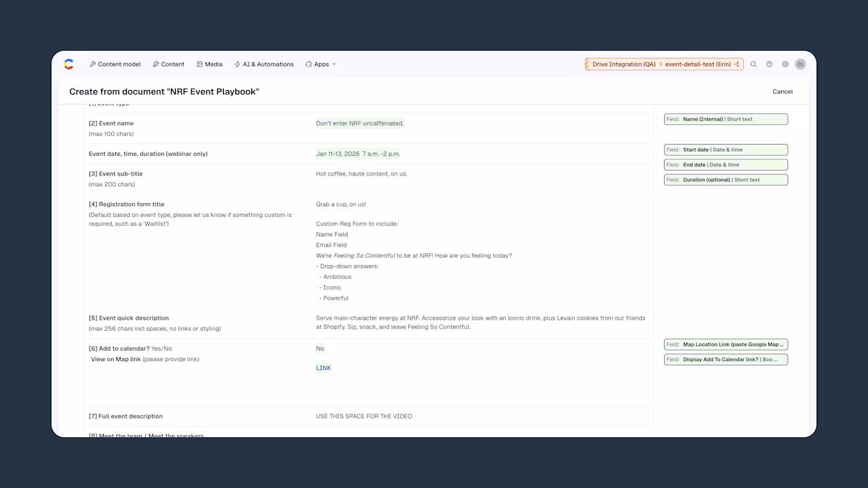The height and width of the screenshot is (488, 868).
Task: Click the highlighted LINK text
Action: coord(324,368)
